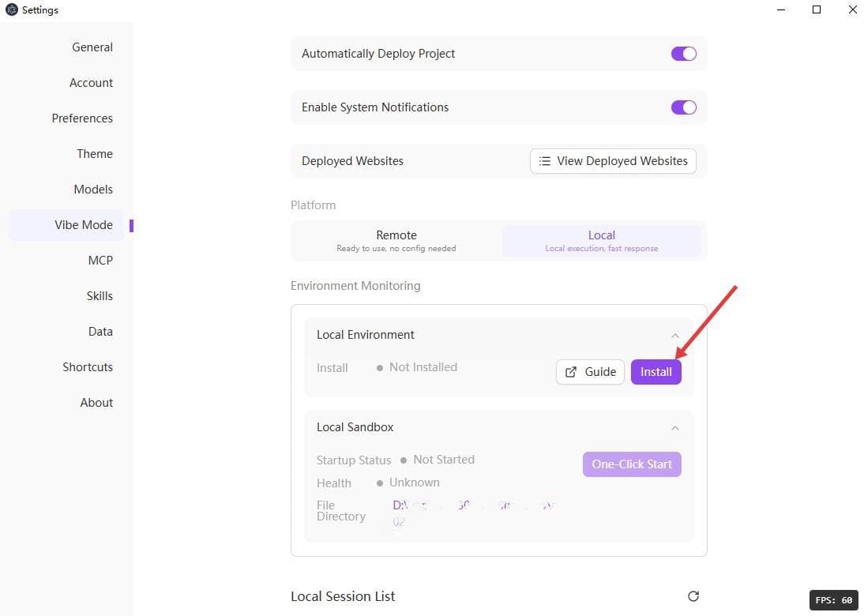Open the Guide for Local Environment install
Image resolution: width=864 pixels, height=616 pixels.
pyautogui.click(x=590, y=371)
